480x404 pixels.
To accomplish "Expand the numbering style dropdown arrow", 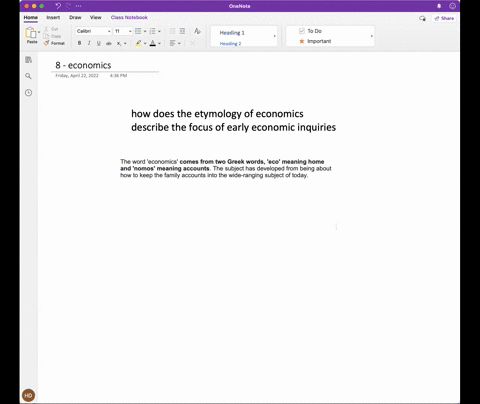I will 159,31.
